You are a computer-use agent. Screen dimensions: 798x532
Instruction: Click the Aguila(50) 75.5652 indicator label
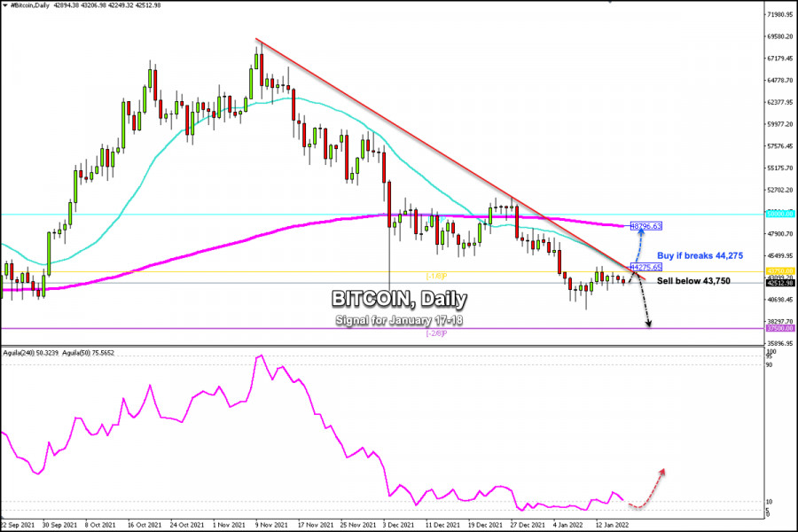[88, 353]
